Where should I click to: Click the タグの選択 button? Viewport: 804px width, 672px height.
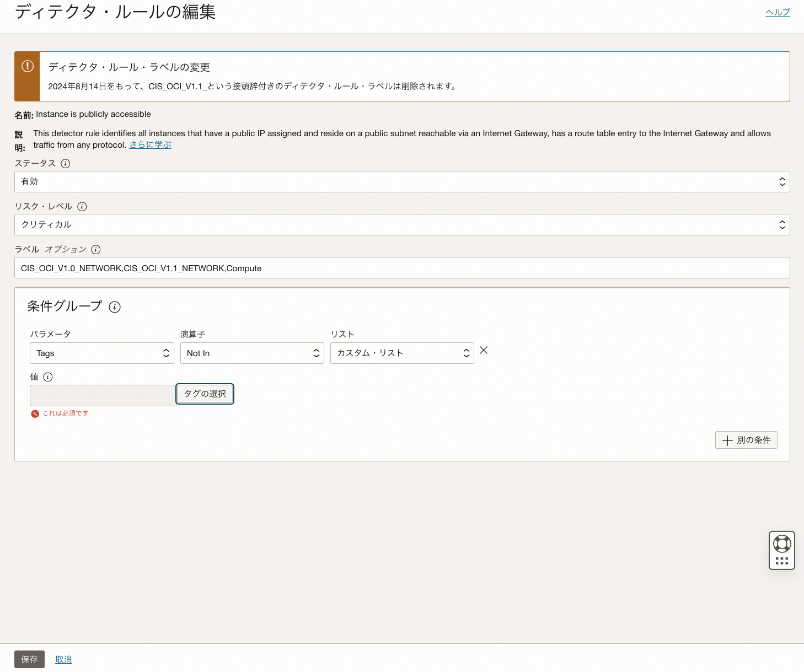[205, 394]
